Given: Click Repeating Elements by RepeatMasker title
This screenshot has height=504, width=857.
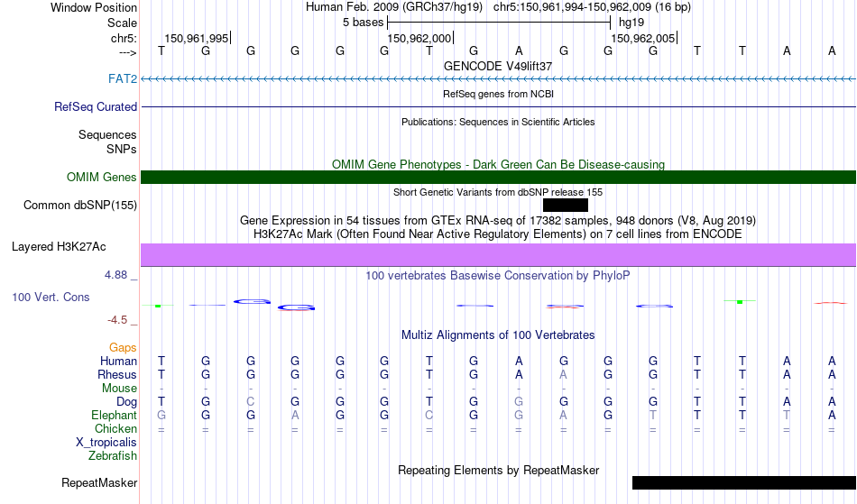Looking at the screenshot, I should click(x=499, y=470).
